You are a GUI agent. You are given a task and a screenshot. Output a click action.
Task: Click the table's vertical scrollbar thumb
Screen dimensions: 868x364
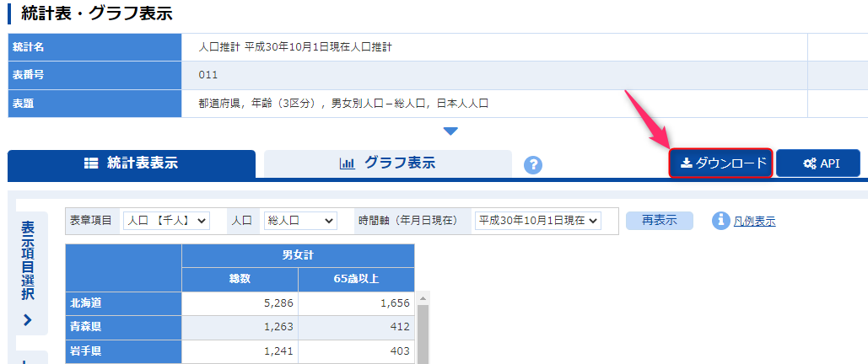tap(423, 334)
